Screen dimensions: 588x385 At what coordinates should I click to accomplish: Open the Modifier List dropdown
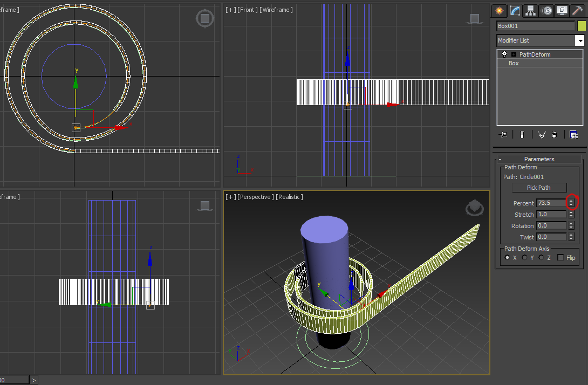coord(579,40)
